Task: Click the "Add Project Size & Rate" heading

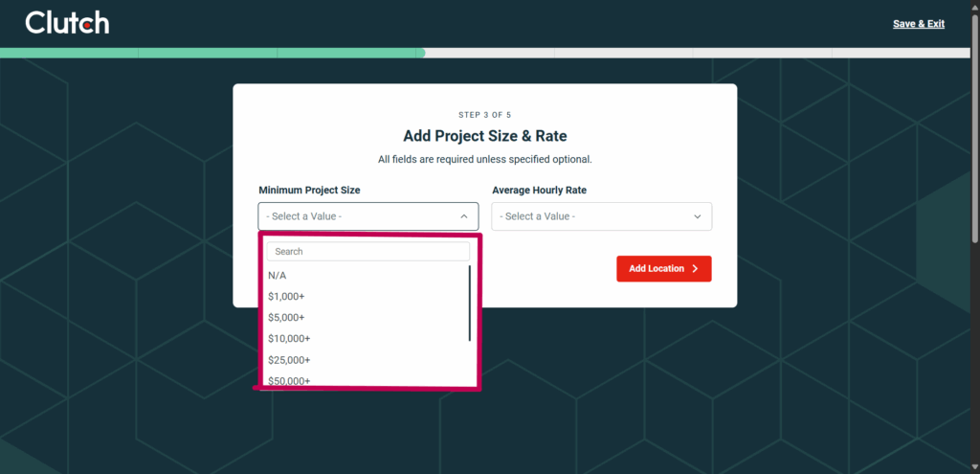Action: [485, 136]
